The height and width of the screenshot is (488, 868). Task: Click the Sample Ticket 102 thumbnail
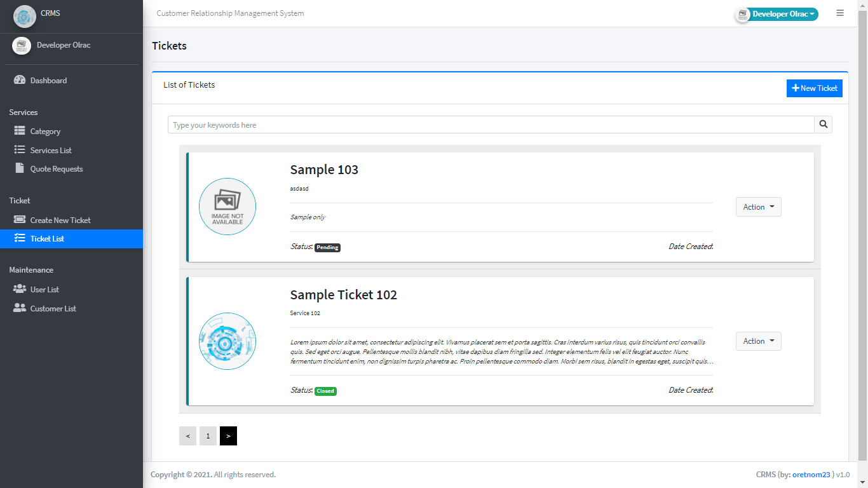[227, 341]
